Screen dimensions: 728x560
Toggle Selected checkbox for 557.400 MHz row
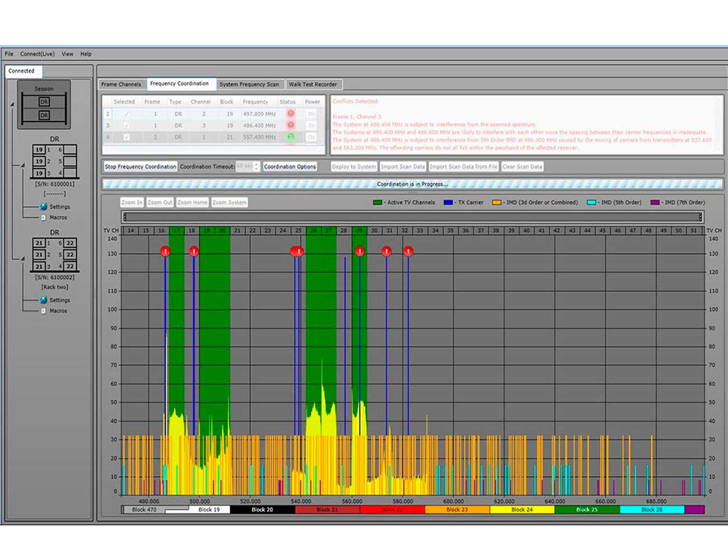coord(127,137)
